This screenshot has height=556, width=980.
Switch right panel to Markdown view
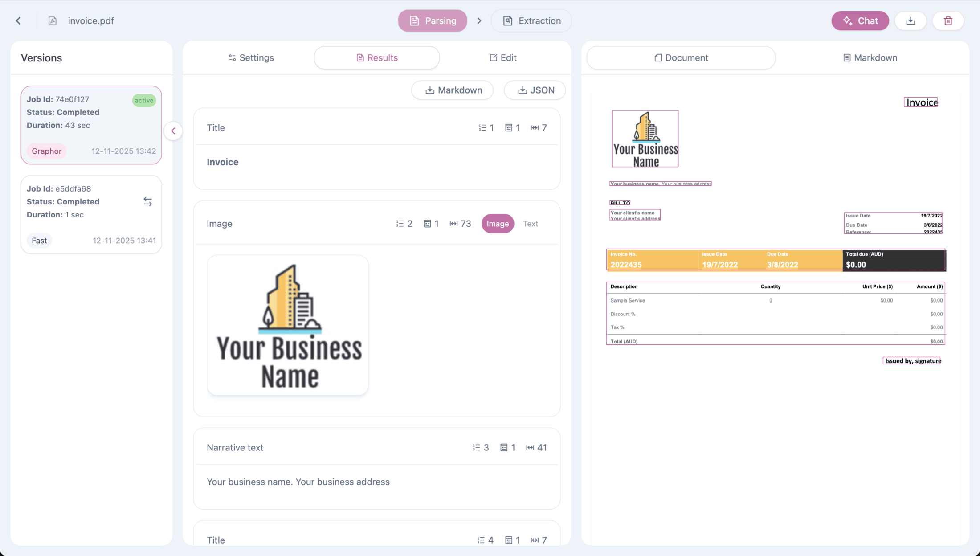870,57
